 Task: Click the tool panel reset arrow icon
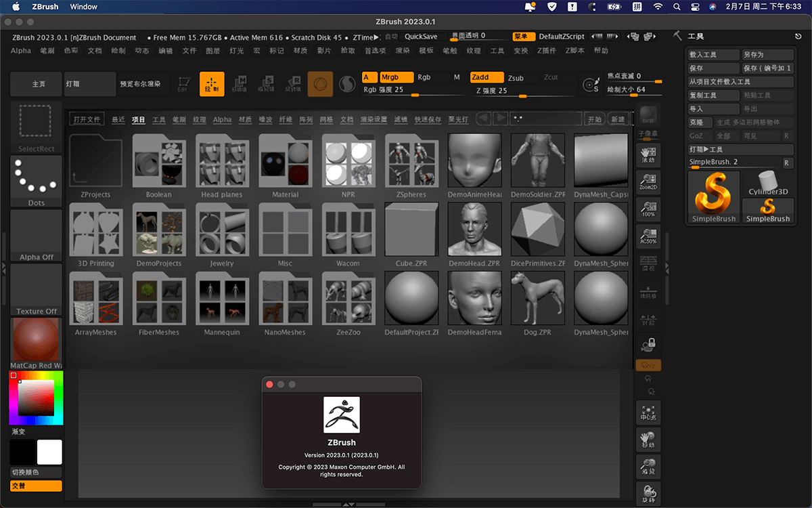(798, 37)
